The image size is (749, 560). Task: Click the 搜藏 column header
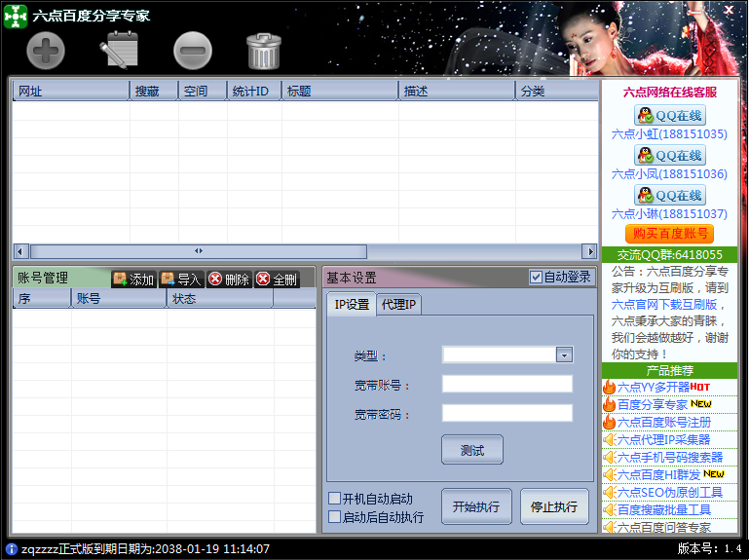(x=154, y=91)
